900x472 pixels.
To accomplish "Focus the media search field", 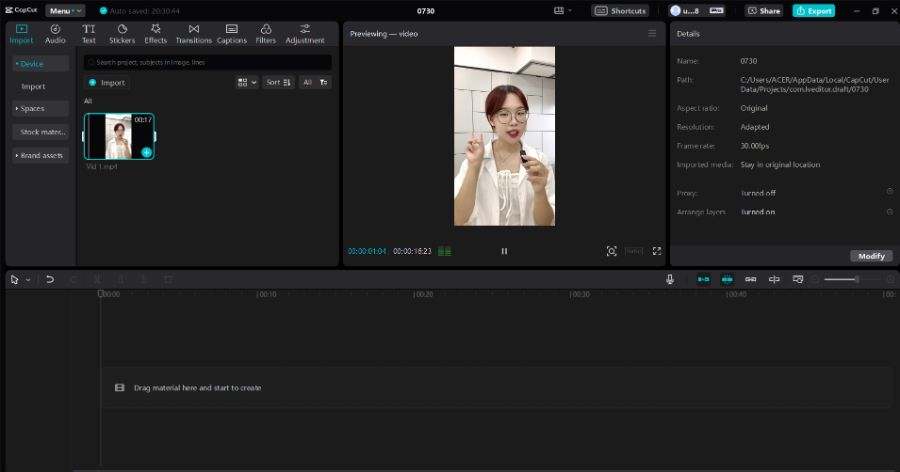I will pyautogui.click(x=208, y=62).
